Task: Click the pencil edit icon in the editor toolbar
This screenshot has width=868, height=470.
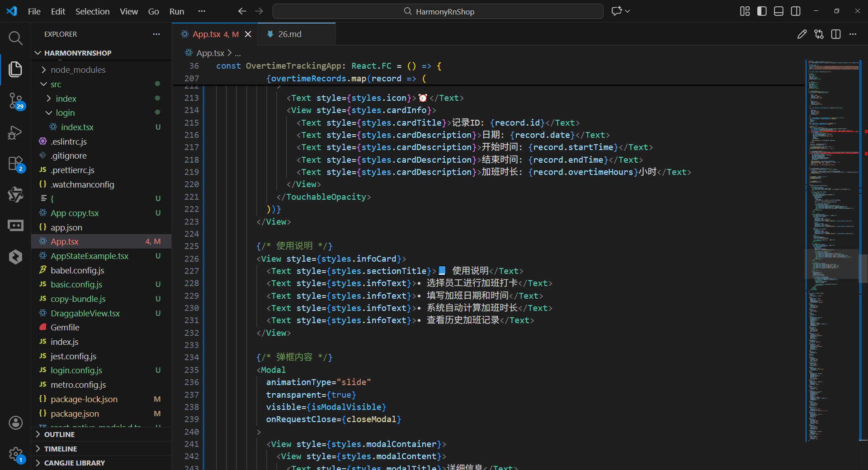Action: pyautogui.click(x=802, y=34)
